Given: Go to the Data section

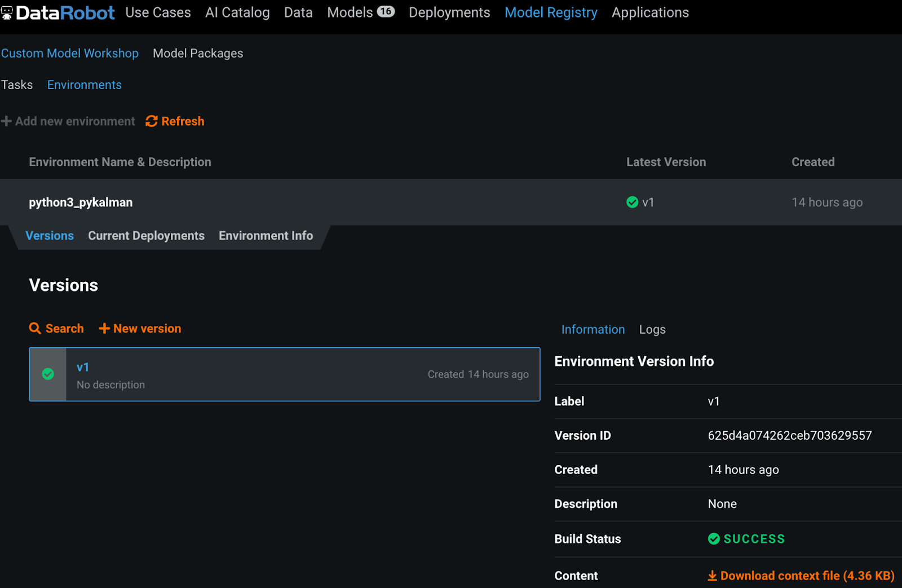Looking at the screenshot, I should [x=298, y=12].
